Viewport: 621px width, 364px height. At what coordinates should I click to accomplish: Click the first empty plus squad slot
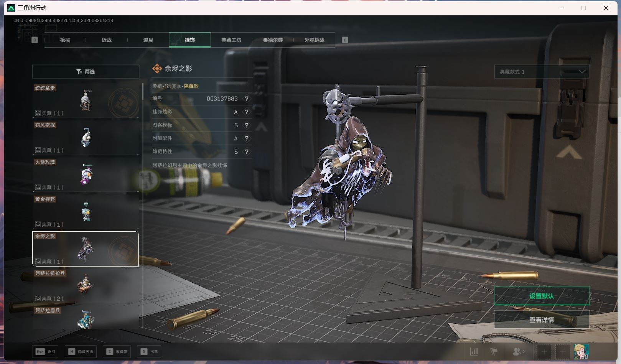click(544, 351)
